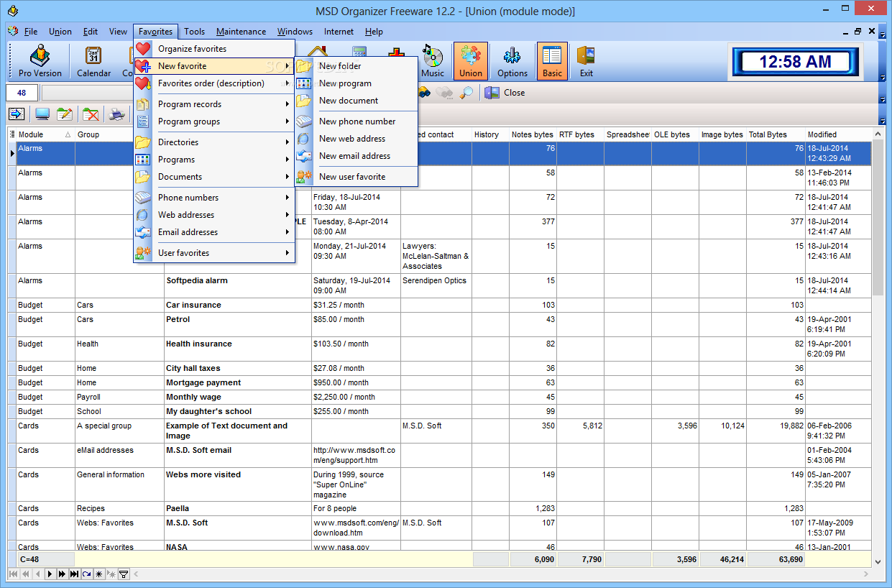Viewport: 892px width, 588px height.
Task: Click the magnifying glass search icon
Action: pyautogui.click(x=466, y=93)
